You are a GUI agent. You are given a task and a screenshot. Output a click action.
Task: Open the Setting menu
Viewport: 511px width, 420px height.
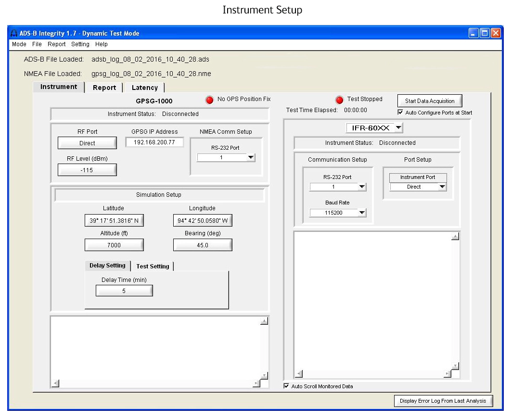coord(80,44)
